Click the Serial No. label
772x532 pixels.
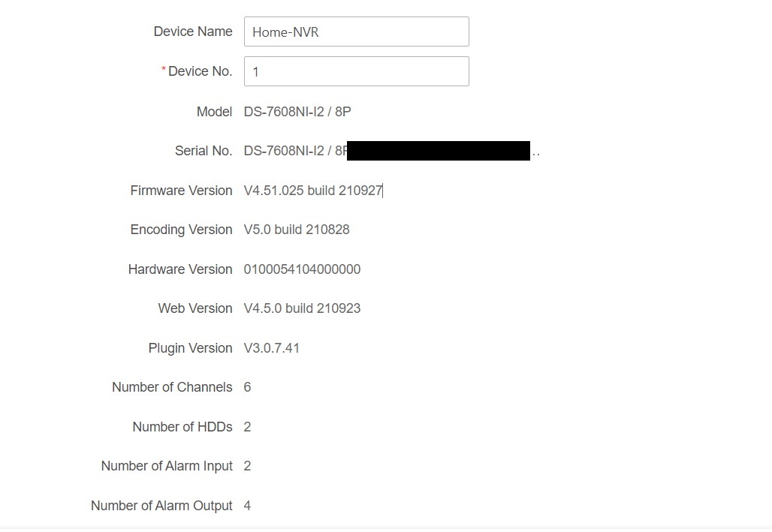(x=204, y=151)
